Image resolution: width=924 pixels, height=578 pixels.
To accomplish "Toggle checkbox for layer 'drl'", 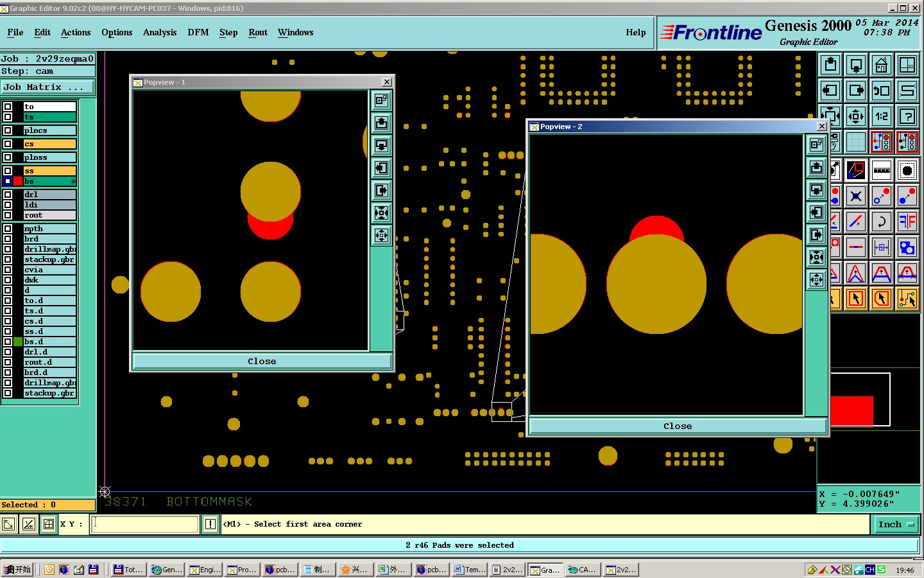I will (x=8, y=195).
